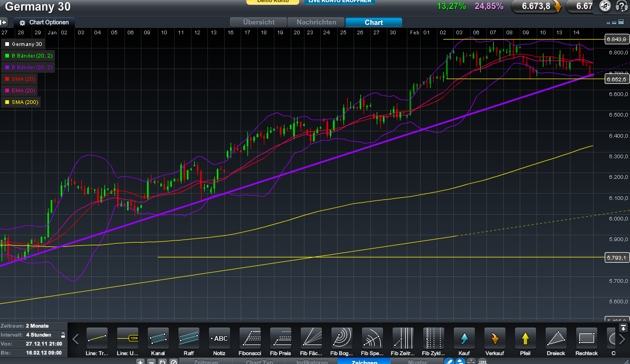Image resolution: width=630 pixels, height=364 pixels.
Task: Place a Verkauf sell arrow marker
Action: click(494, 338)
